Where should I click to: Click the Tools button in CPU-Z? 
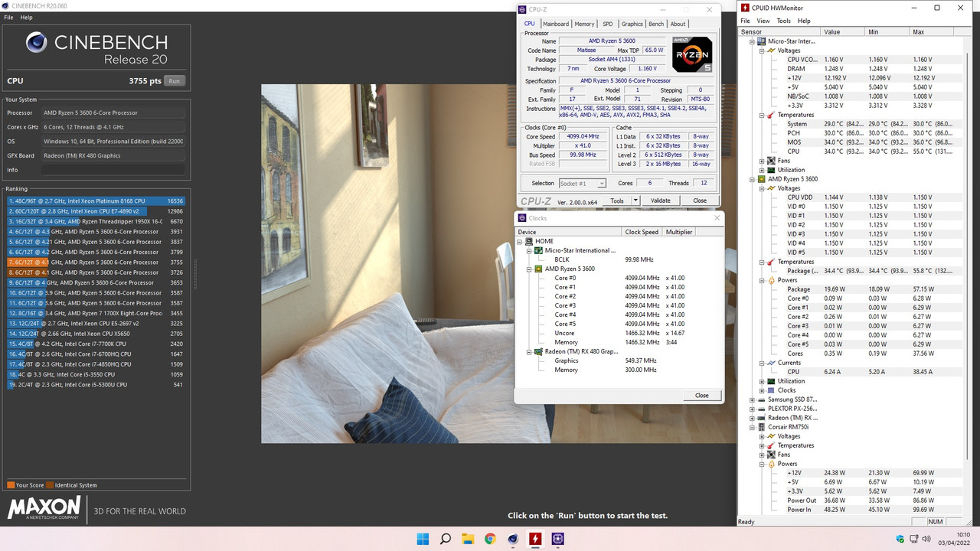point(617,201)
